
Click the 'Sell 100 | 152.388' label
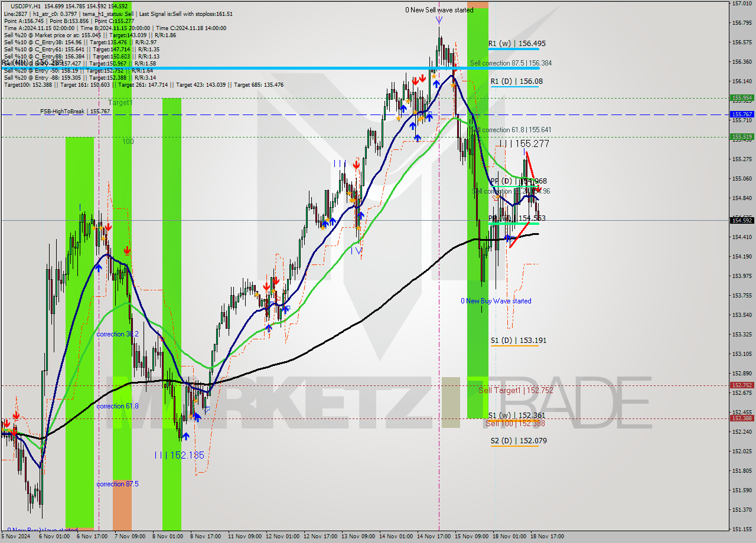(515, 423)
